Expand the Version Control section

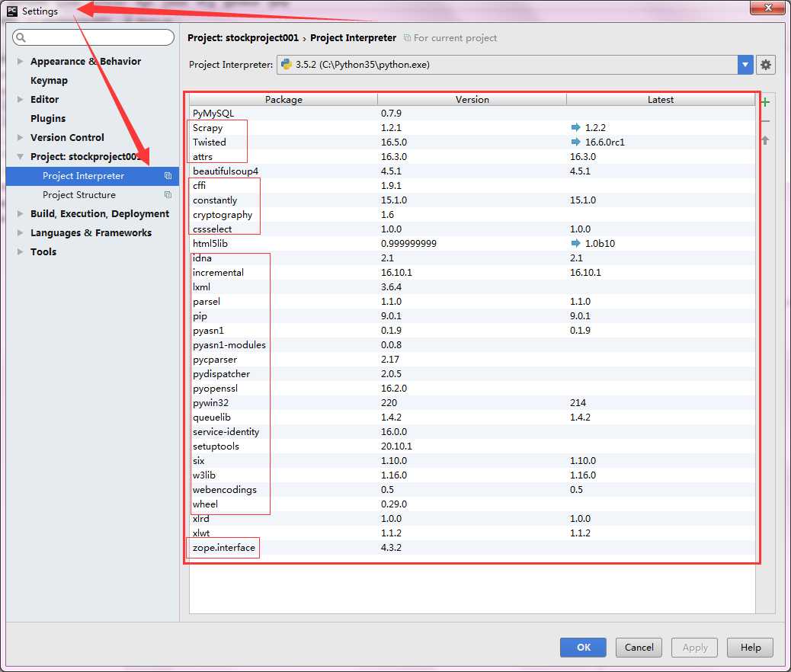pos(20,137)
